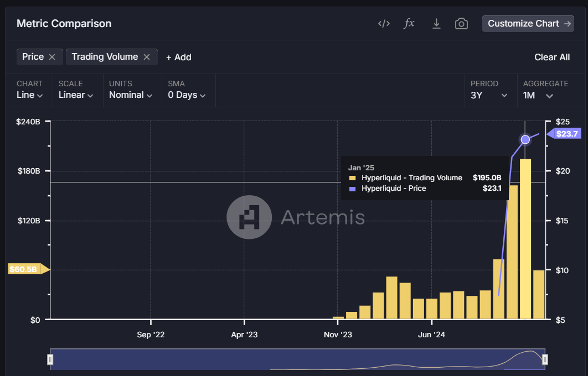Click the Artemis logo watermark
The height and width of the screenshot is (376, 588).
[249, 217]
